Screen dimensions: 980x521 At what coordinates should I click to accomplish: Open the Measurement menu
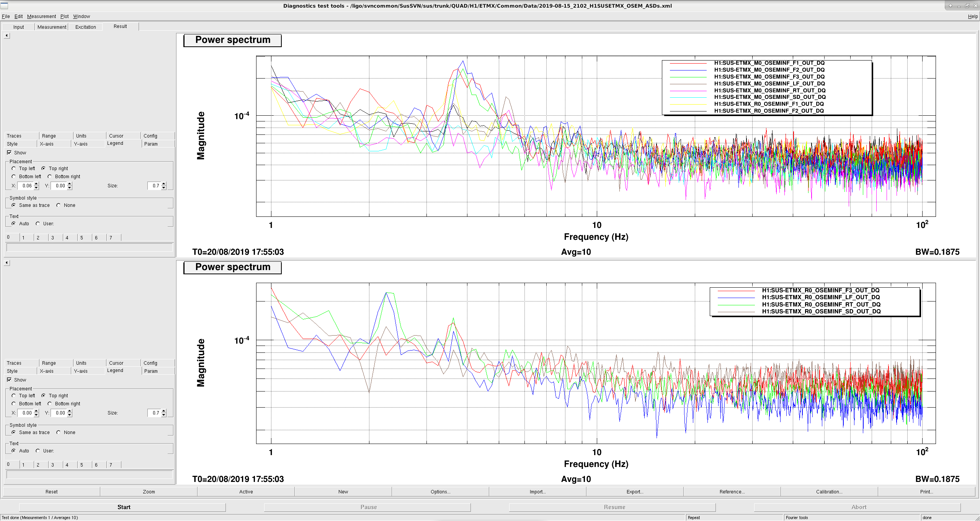(x=41, y=16)
